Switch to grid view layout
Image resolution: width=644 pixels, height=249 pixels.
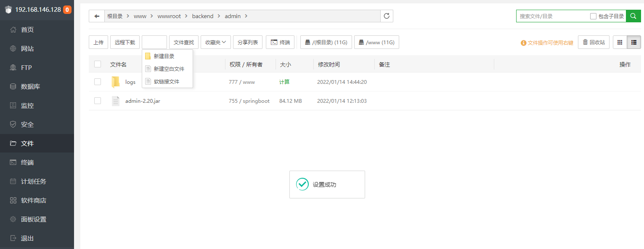[620, 42]
